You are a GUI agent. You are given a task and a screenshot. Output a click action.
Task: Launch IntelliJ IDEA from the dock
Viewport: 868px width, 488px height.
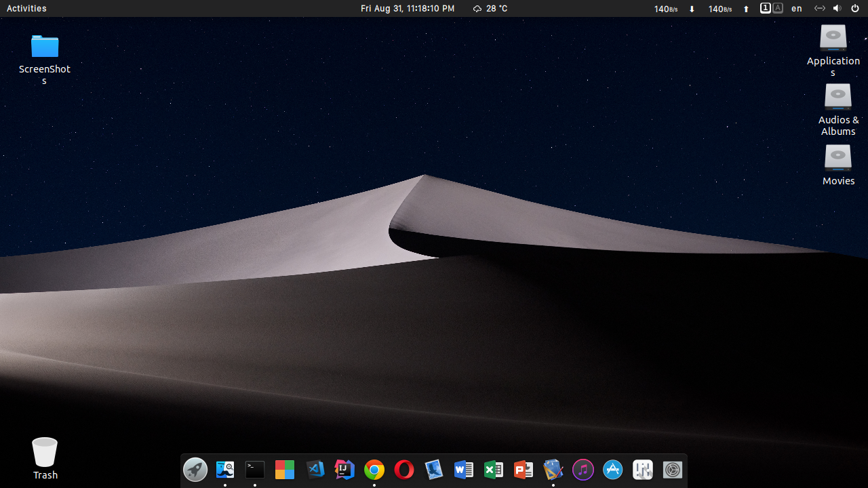(x=345, y=469)
